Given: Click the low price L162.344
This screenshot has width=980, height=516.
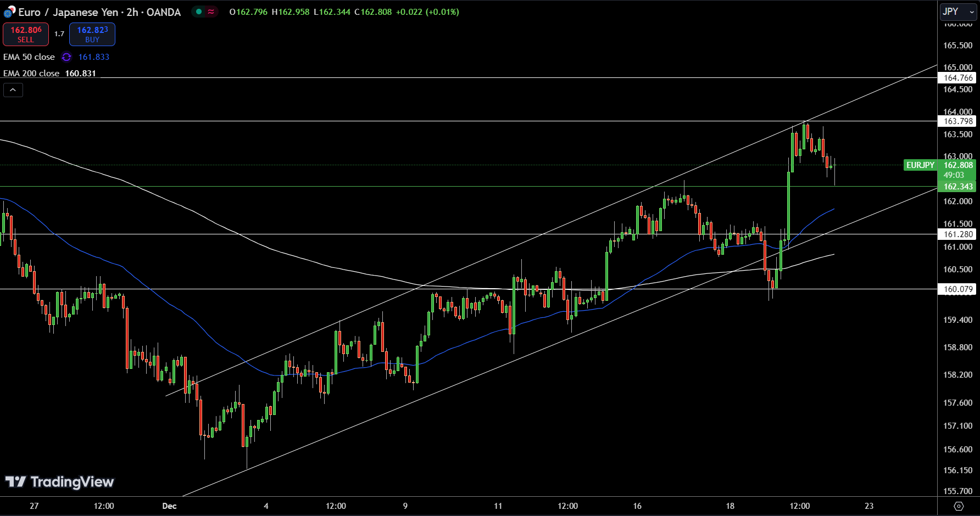Looking at the screenshot, I should pos(332,12).
